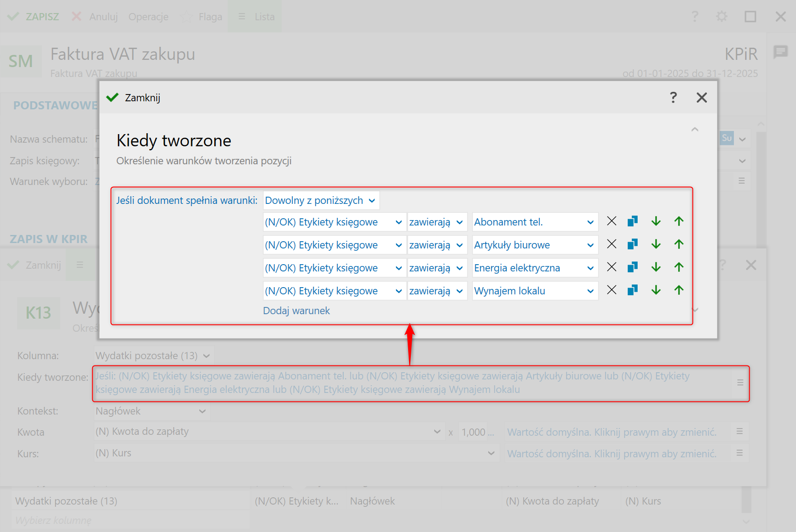Viewport: 796px width, 532px height.
Task: Delete the Abonament tel. condition row
Action: [612, 221]
